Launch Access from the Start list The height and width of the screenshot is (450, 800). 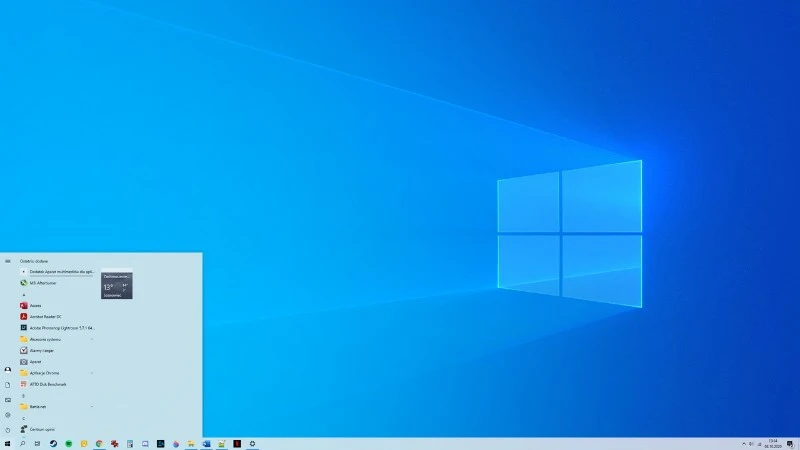coord(57,306)
